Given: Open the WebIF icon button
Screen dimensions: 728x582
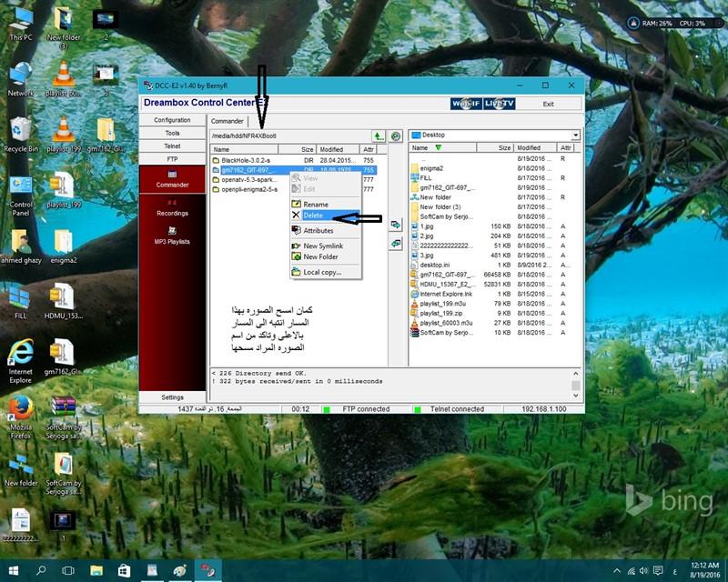Looking at the screenshot, I should click(466, 104).
